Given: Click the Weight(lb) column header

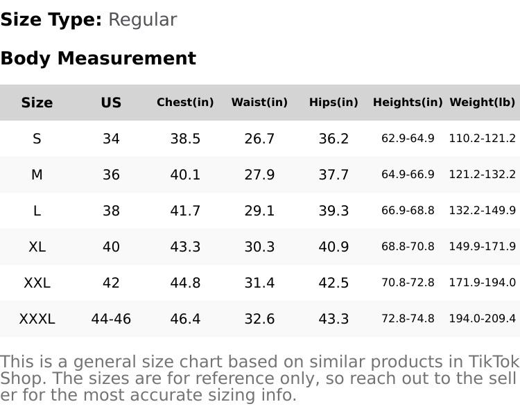Looking at the screenshot, I should 483,103.
